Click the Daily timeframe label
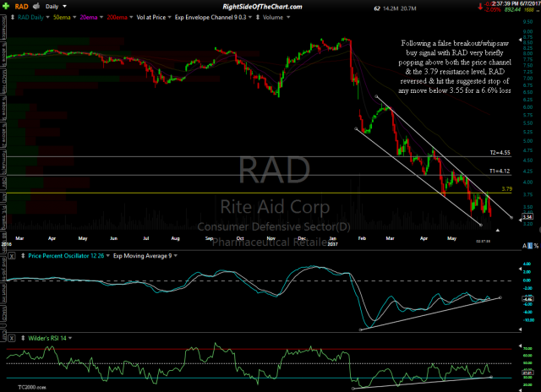541x392 pixels. (x=52, y=7)
